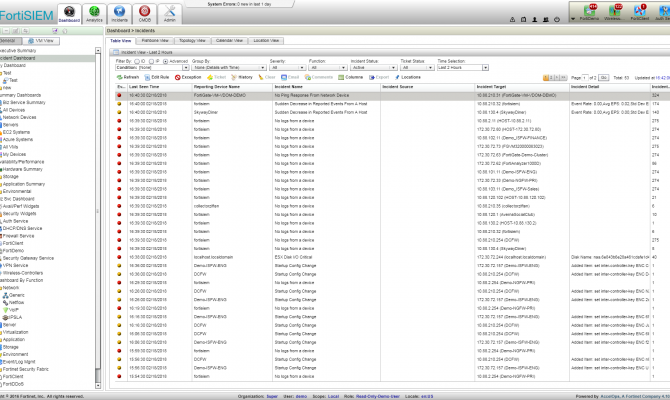Open the Group By dropdown
670x400 pixels.
click(x=228, y=66)
